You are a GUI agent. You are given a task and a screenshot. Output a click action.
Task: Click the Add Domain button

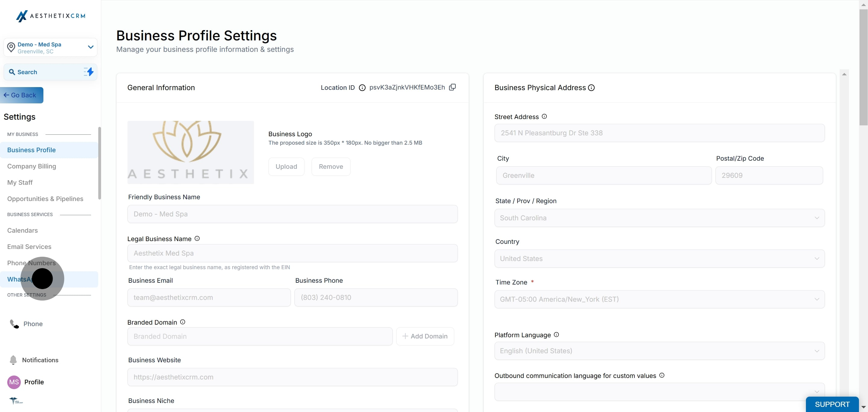pos(425,336)
